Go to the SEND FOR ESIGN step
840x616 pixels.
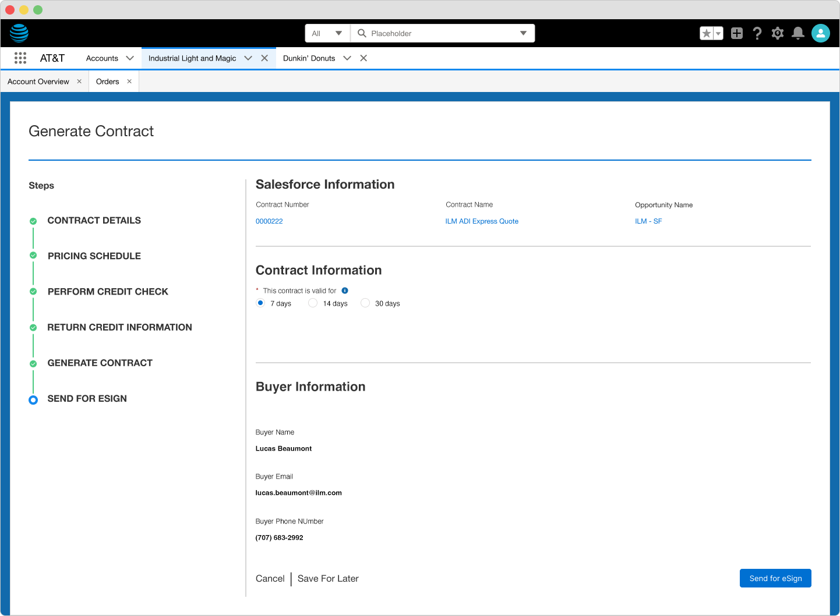coord(87,399)
